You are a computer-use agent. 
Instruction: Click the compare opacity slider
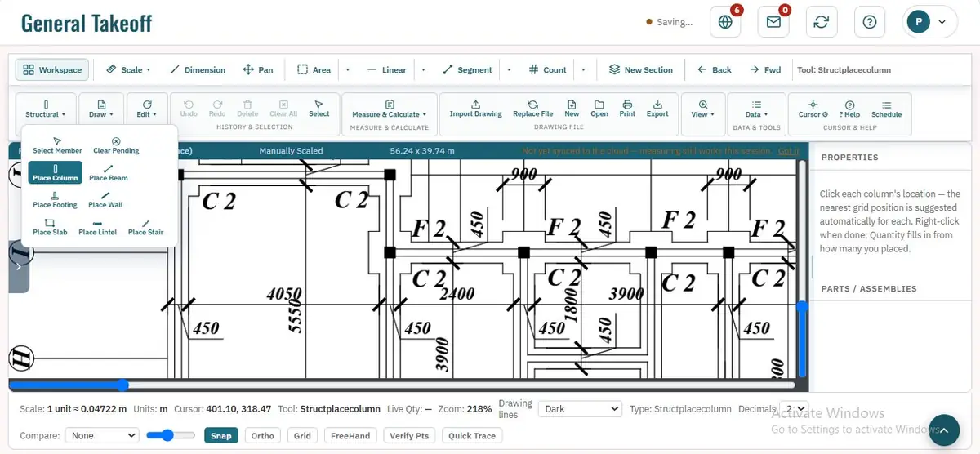(170, 436)
